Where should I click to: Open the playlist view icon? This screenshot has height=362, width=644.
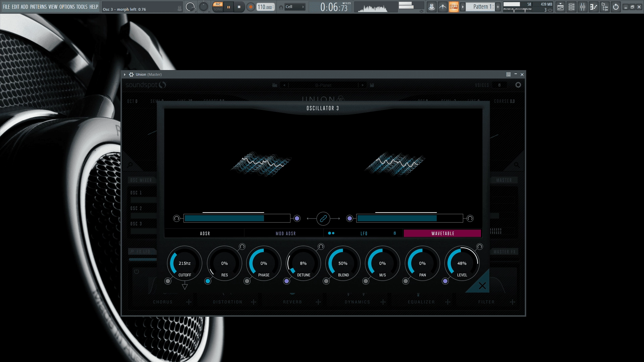pyautogui.click(x=560, y=7)
